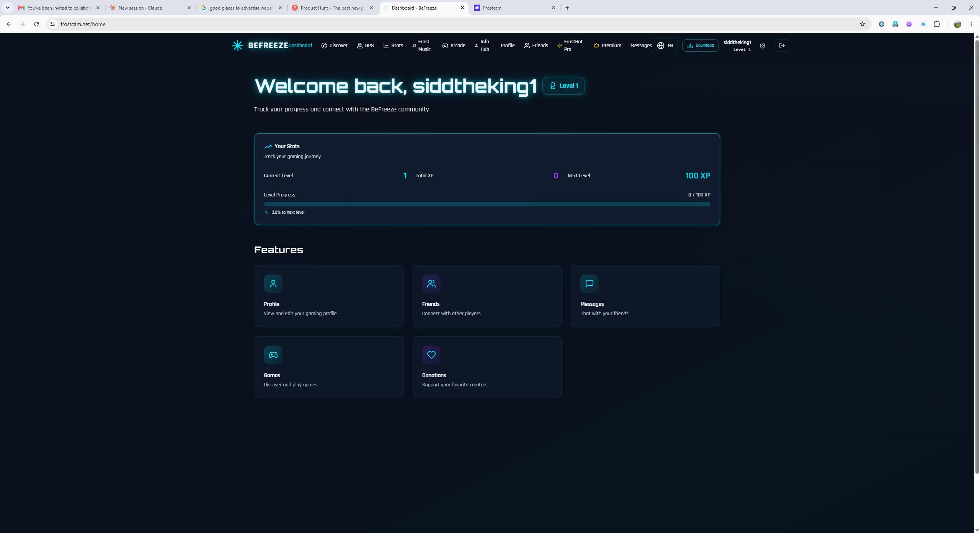Image resolution: width=980 pixels, height=533 pixels.
Task: Open a new browser tab
Action: (567, 8)
